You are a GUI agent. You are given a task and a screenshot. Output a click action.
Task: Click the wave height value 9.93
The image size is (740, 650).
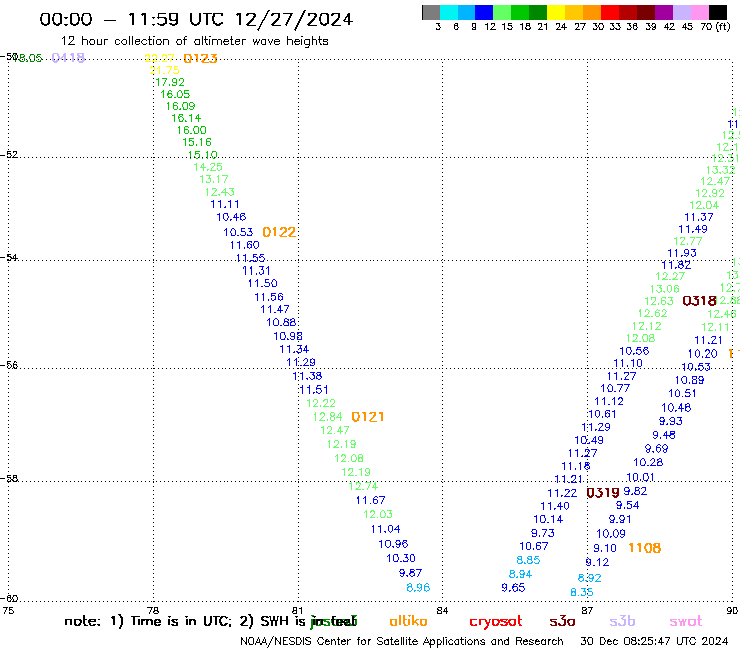click(x=671, y=422)
